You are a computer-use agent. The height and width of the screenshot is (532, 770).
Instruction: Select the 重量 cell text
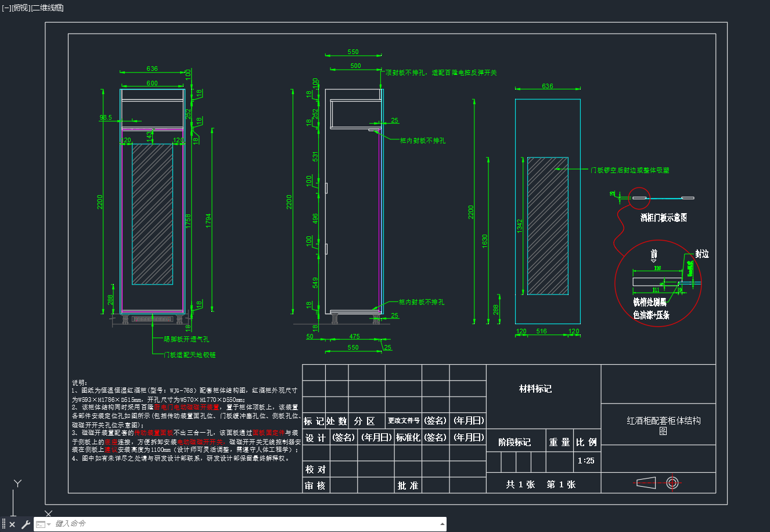point(560,442)
